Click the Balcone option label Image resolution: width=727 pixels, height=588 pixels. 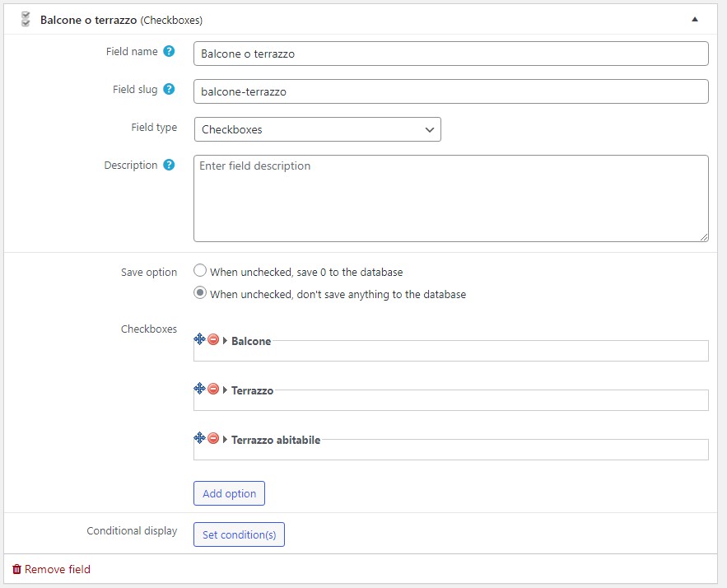click(251, 341)
